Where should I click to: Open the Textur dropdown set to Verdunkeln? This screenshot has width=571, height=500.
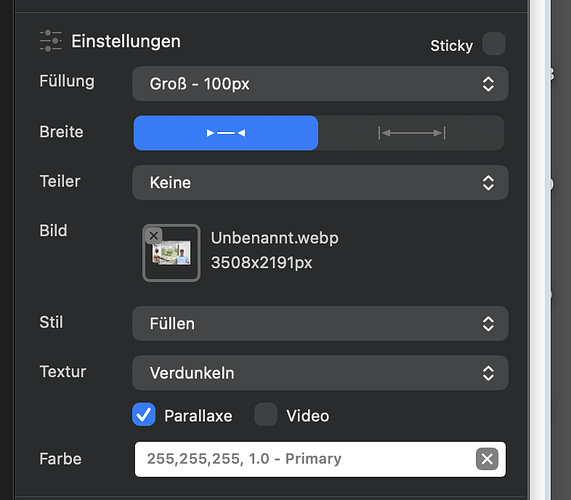(320, 373)
